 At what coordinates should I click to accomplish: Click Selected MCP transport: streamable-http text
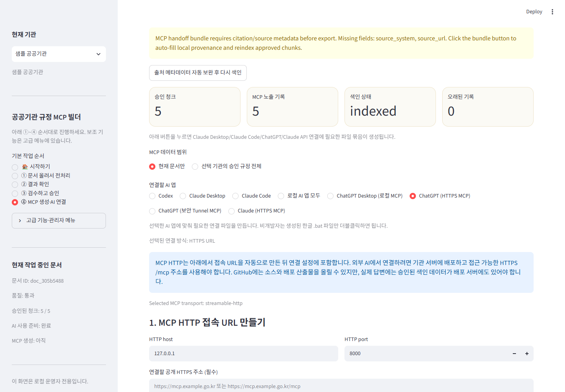coord(196,303)
